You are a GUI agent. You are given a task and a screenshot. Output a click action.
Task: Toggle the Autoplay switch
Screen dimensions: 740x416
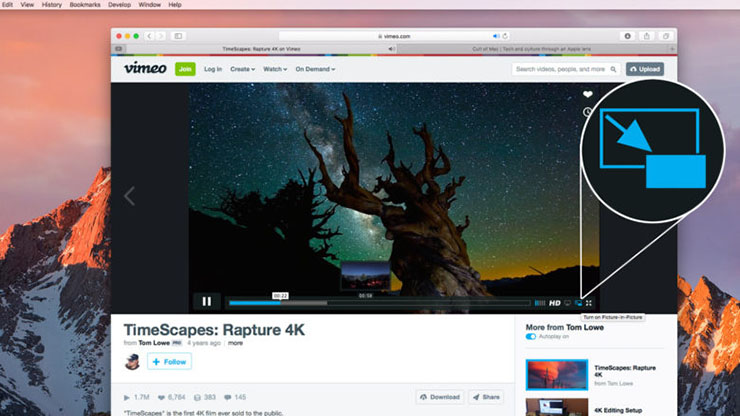click(530, 336)
